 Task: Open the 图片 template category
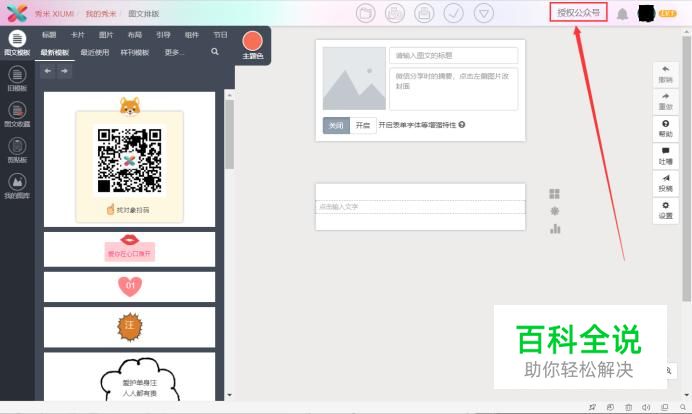[x=106, y=35]
